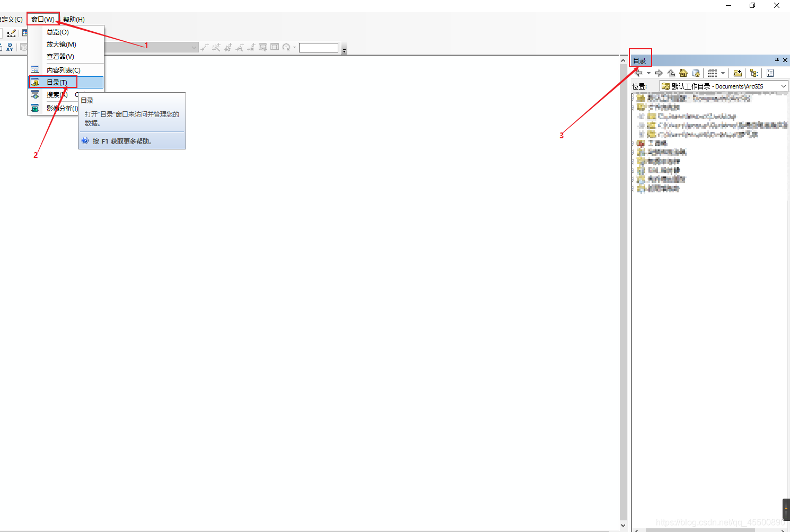The image size is (790, 532).
Task: Click the edit vertices tool icon
Action: point(12,33)
